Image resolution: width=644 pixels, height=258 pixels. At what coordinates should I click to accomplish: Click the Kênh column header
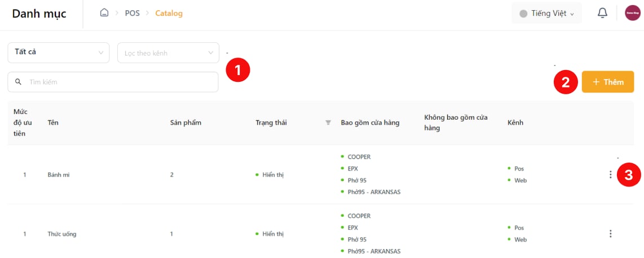tap(515, 123)
